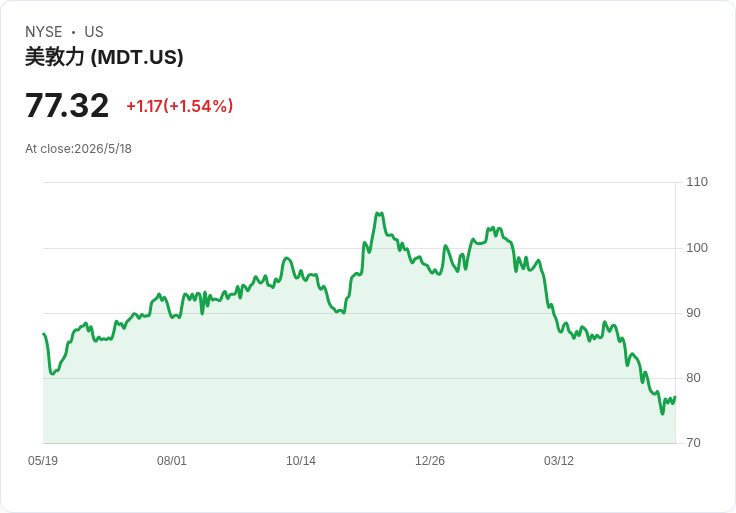Select the 12/26 date axis label
This screenshot has height=513, width=736.
pos(429,460)
